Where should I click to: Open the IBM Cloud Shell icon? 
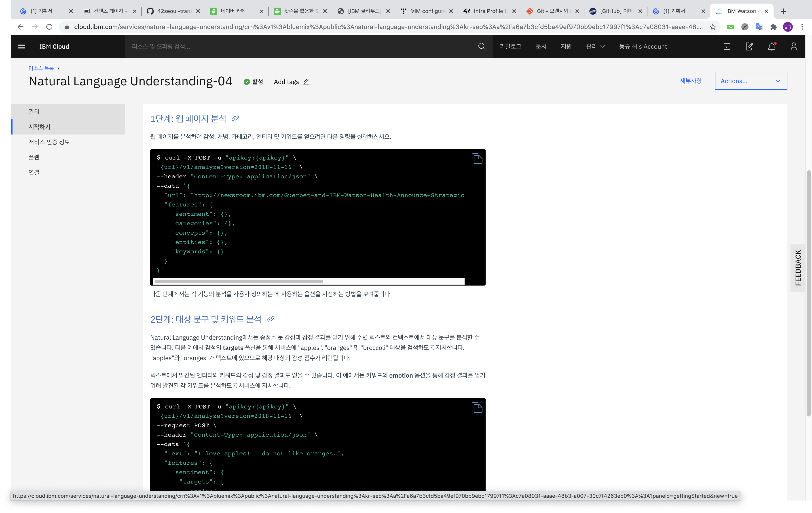[727, 46]
